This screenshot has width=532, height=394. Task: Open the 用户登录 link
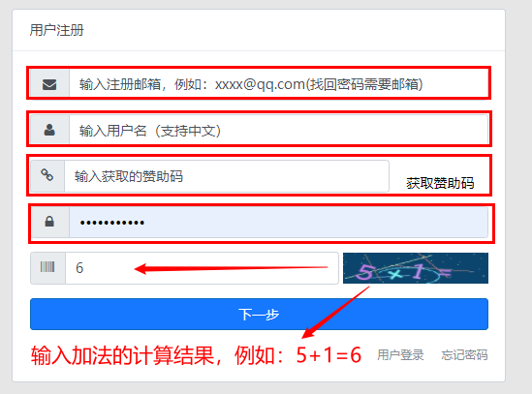pos(400,355)
